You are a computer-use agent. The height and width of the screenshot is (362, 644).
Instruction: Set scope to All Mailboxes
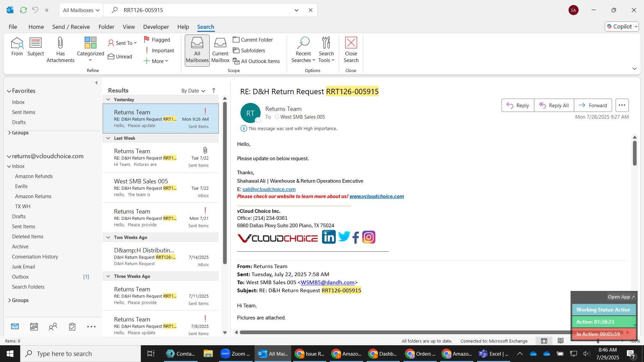coord(197,50)
